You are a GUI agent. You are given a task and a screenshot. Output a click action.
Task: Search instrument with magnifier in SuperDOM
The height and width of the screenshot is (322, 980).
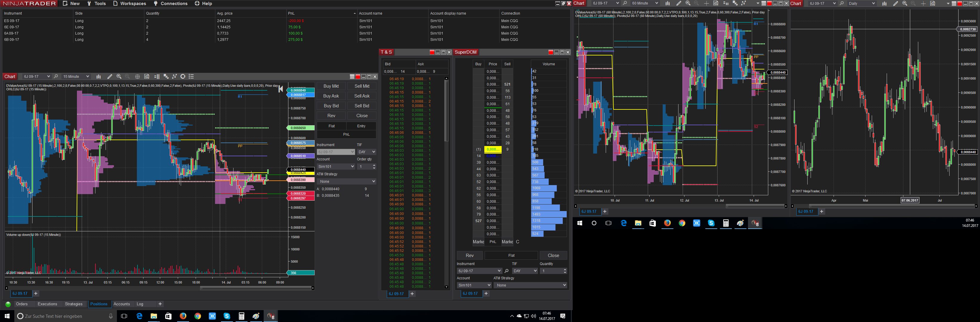(x=506, y=271)
